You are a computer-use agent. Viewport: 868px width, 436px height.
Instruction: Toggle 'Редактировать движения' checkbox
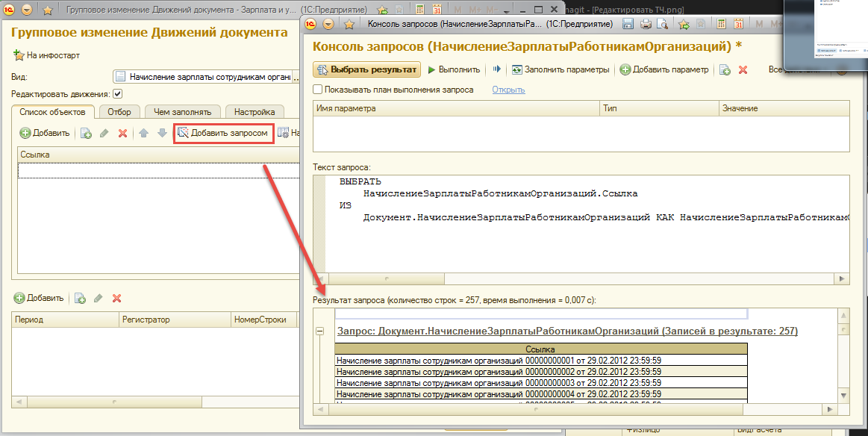117,94
